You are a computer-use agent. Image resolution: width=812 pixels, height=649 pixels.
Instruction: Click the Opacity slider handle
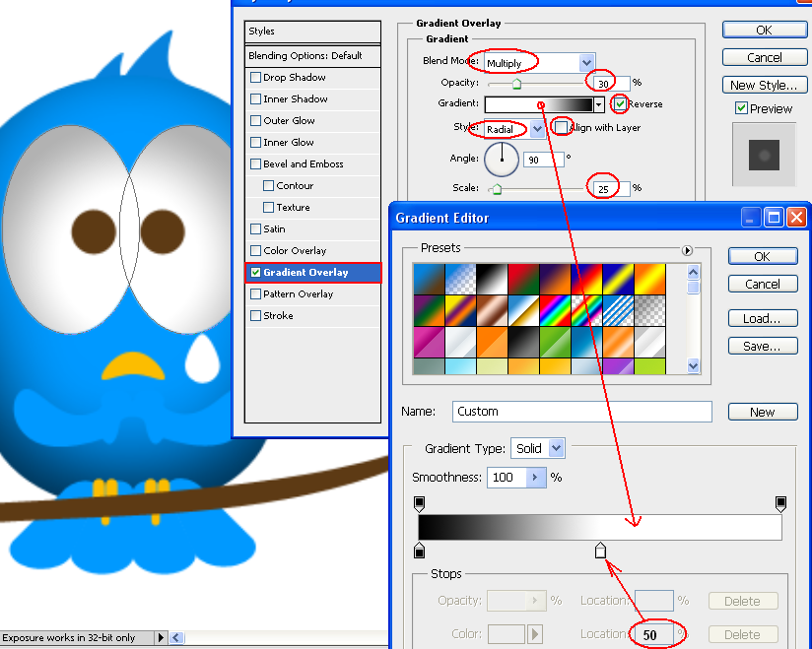(x=516, y=84)
